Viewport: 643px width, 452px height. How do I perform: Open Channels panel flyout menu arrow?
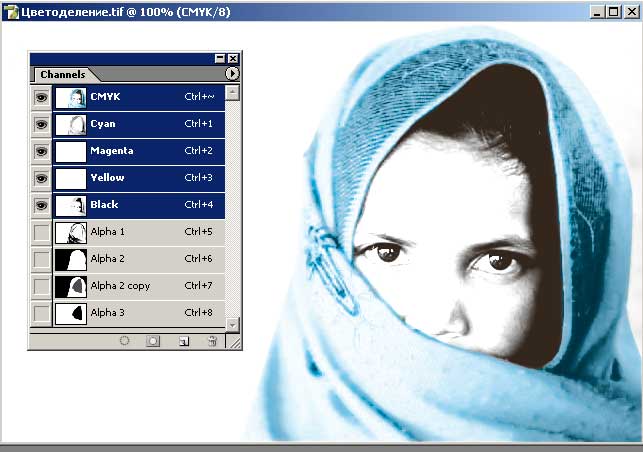pos(232,74)
